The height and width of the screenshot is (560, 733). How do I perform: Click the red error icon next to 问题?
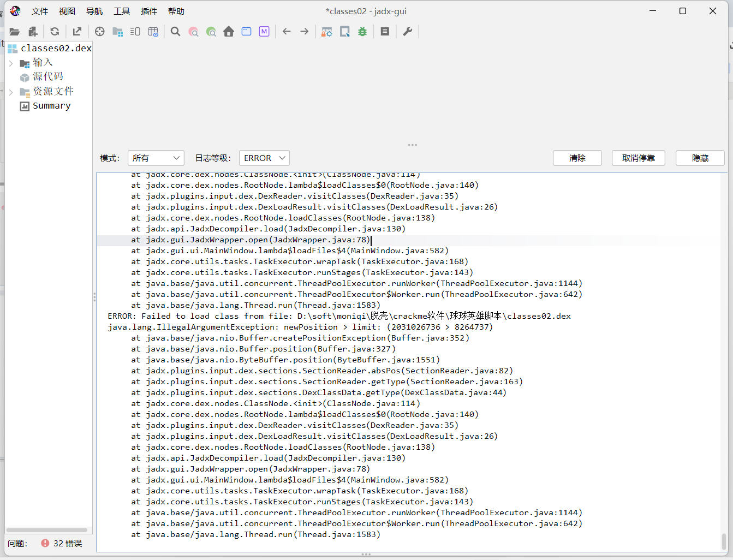pos(45,543)
